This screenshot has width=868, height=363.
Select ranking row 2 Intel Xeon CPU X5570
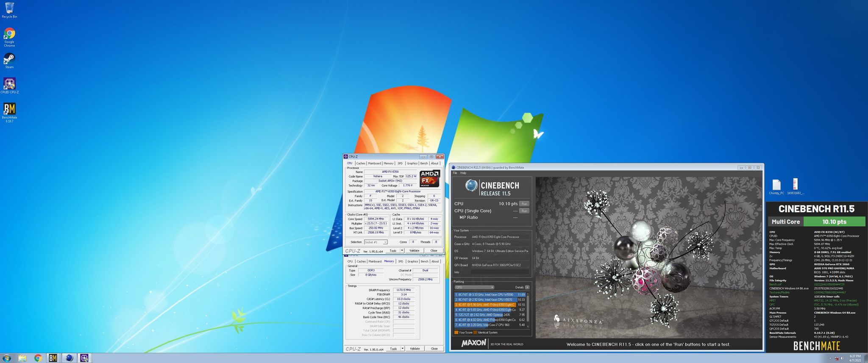(x=490, y=299)
